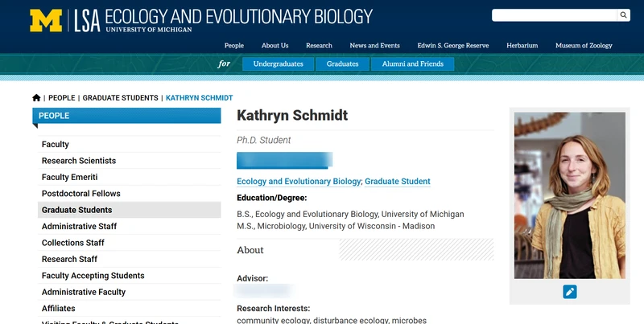Image resolution: width=644 pixels, height=324 pixels.
Task: Click the About section heading
Action: 250,250
